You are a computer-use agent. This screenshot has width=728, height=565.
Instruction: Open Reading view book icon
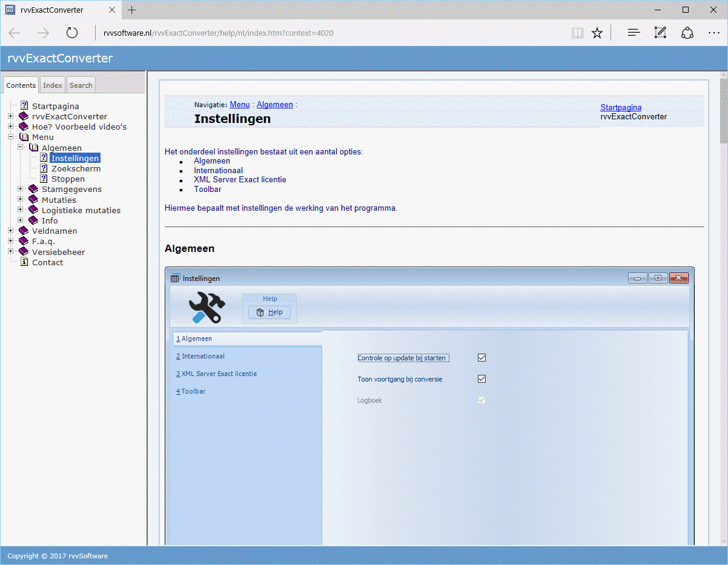point(578,33)
